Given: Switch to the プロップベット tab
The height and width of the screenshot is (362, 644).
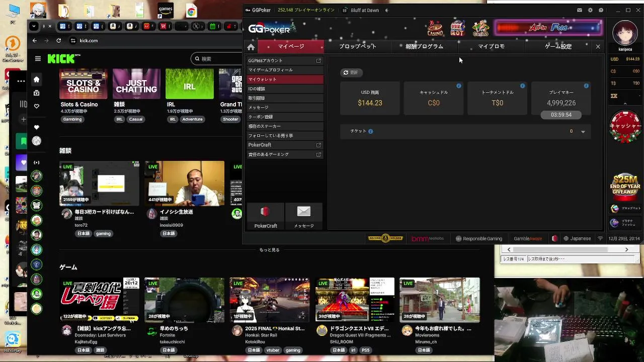Looking at the screenshot, I should [357, 46].
